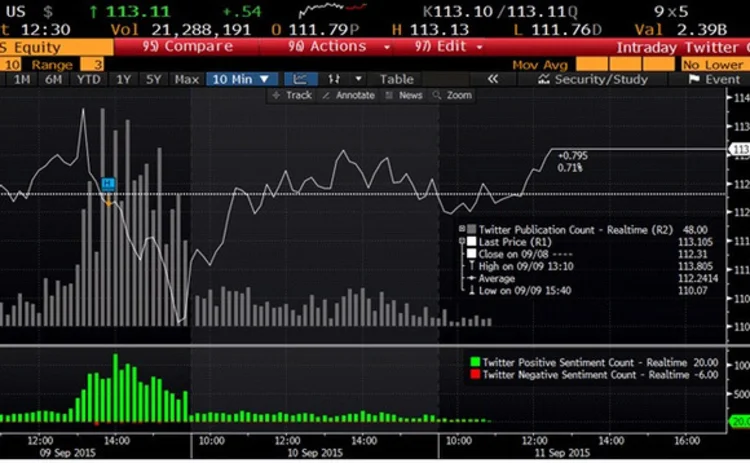Activate the Annotate pencil tool
750x463 pixels.
348,95
